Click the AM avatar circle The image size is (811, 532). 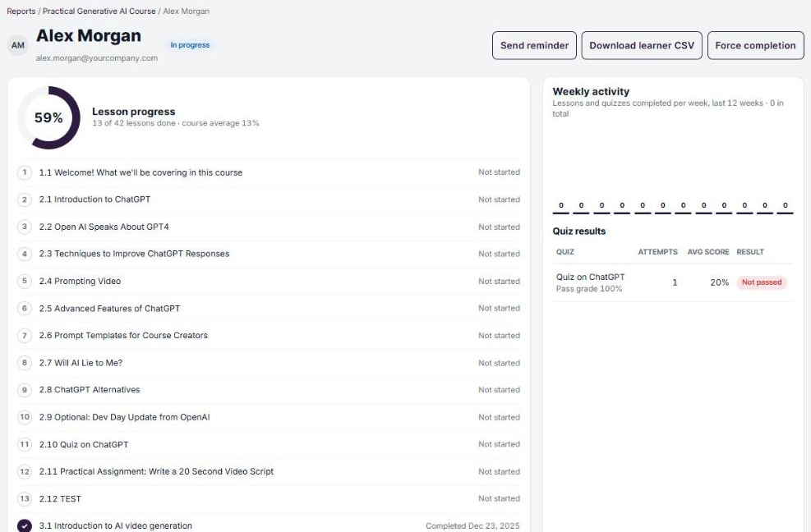(x=17, y=45)
